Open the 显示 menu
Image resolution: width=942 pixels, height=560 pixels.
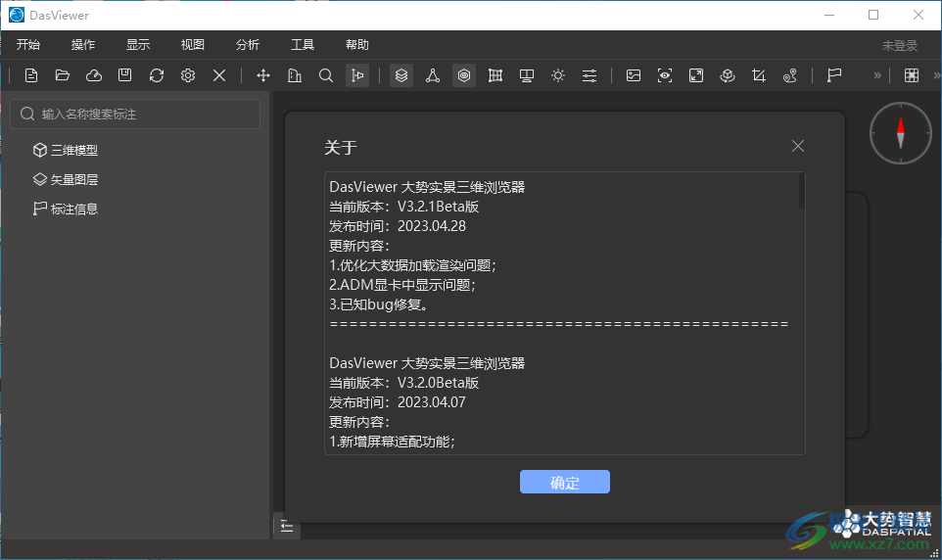pos(137,44)
